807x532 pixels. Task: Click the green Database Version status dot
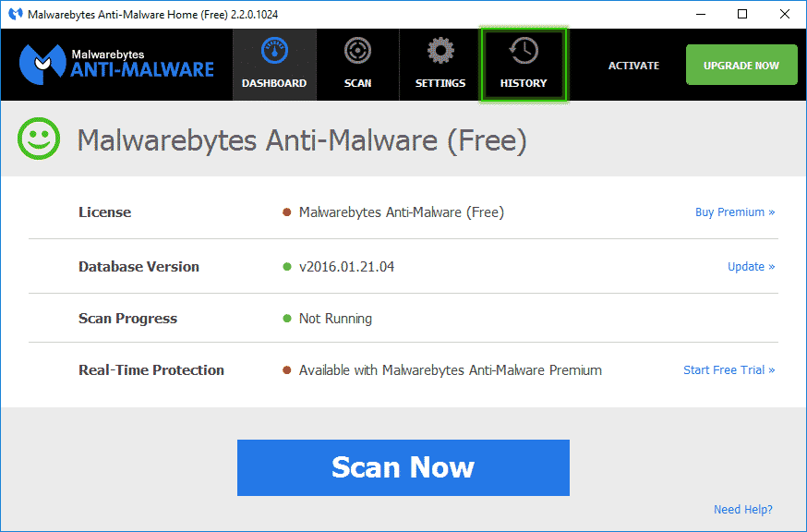click(287, 267)
